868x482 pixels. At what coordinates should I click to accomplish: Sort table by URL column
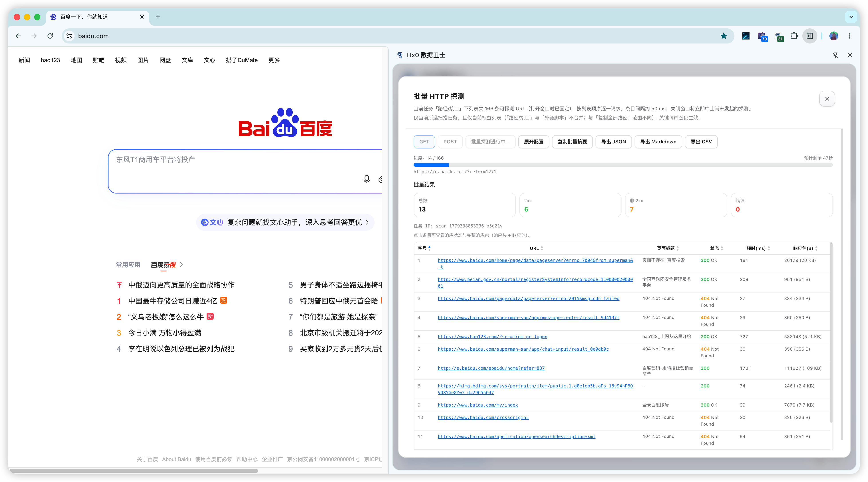536,248
